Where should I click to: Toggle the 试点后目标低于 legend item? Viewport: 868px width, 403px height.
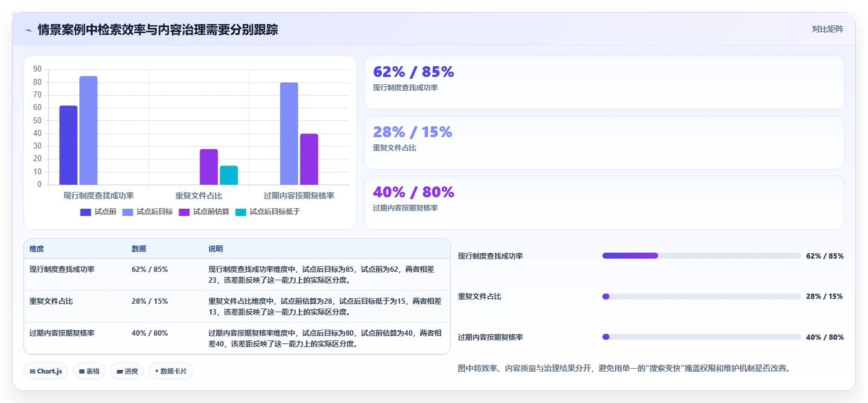pos(267,212)
